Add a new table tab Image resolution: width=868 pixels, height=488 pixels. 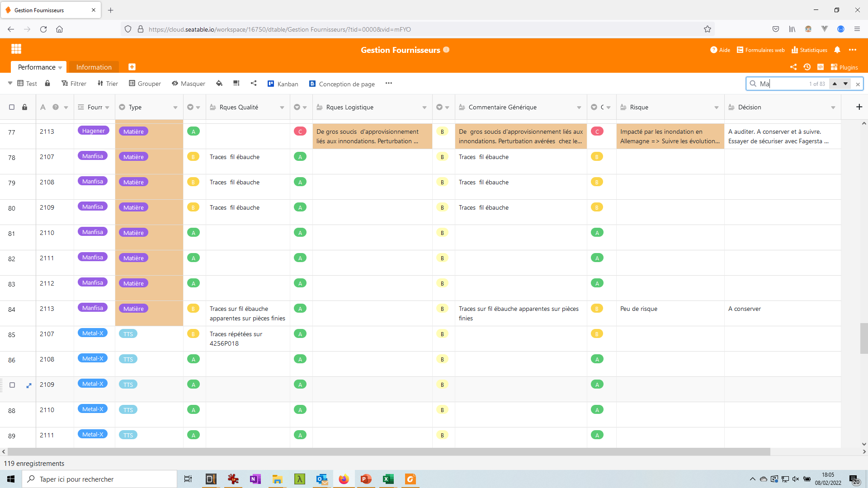tap(132, 67)
